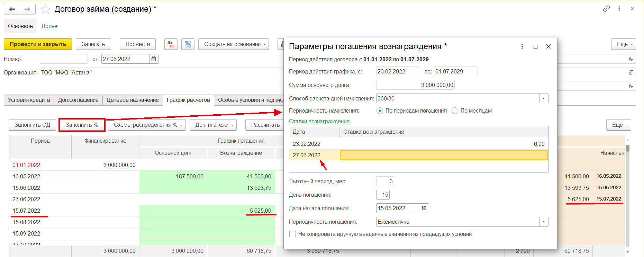Open the Схемы распределения % dropdown
Viewport: 644px width, 257px height.
(147, 125)
